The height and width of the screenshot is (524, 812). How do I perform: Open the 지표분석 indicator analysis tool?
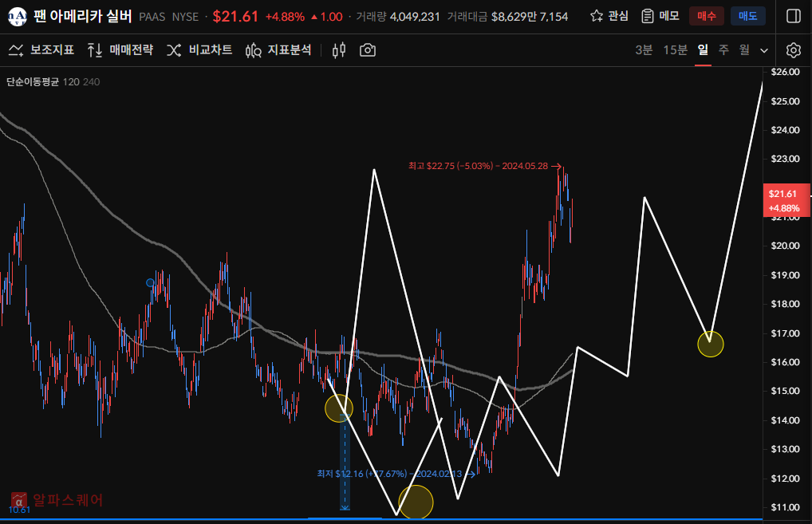[278, 50]
